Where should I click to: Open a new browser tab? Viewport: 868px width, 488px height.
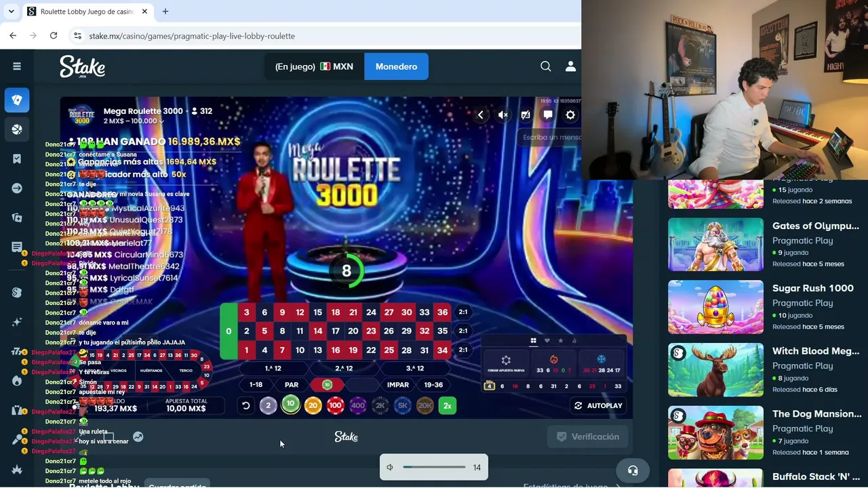click(x=165, y=12)
